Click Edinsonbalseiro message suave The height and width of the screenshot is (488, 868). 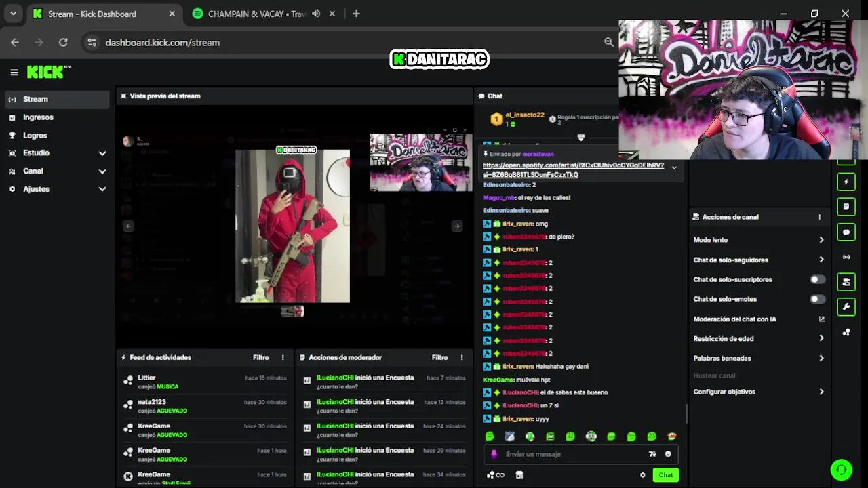515,210
